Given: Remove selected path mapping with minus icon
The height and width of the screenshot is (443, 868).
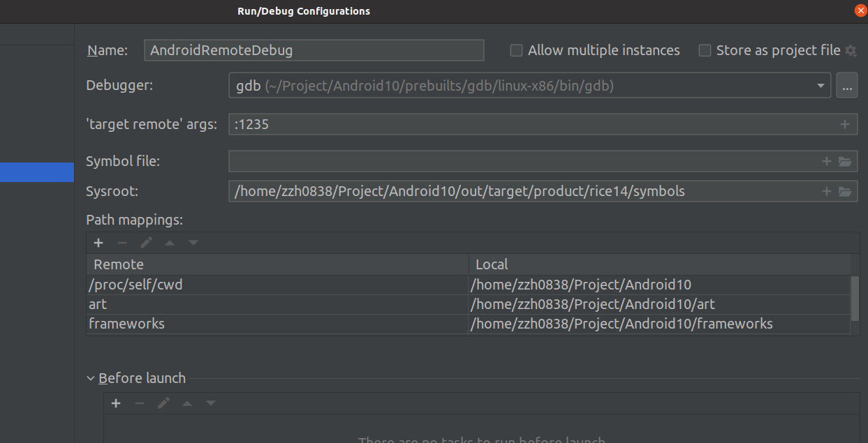Looking at the screenshot, I should [x=122, y=243].
